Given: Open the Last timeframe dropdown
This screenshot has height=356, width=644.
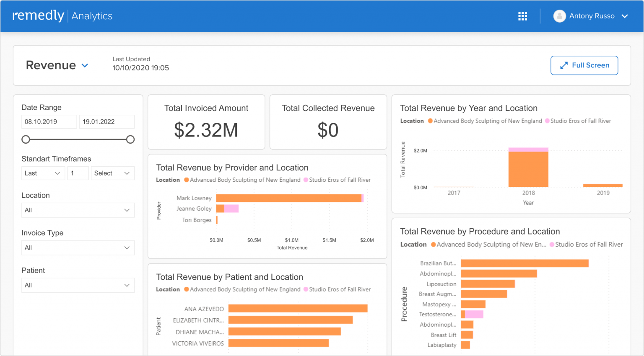Looking at the screenshot, I should click(43, 173).
